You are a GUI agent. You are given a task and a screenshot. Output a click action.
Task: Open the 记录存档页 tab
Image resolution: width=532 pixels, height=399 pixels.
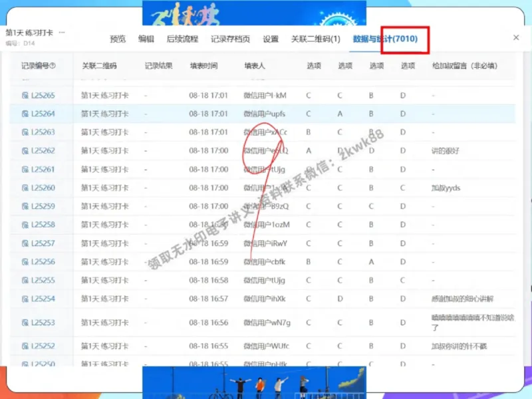click(x=230, y=39)
